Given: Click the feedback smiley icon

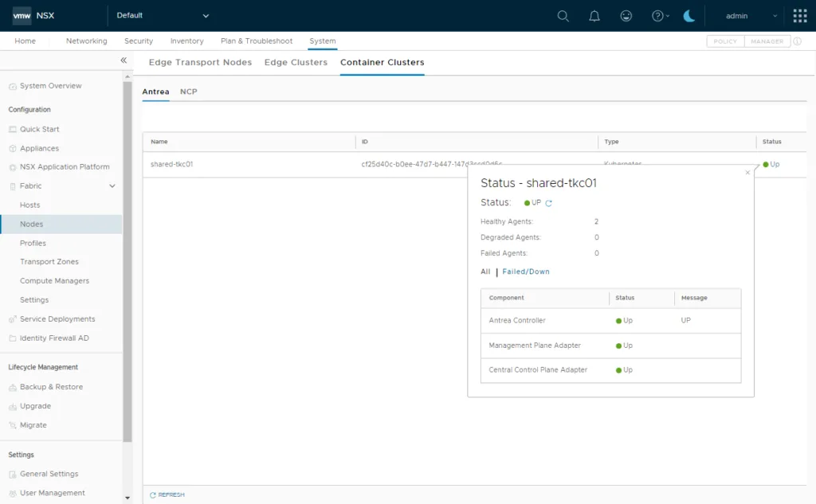Looking at the screenshot, I should [626, 16].
